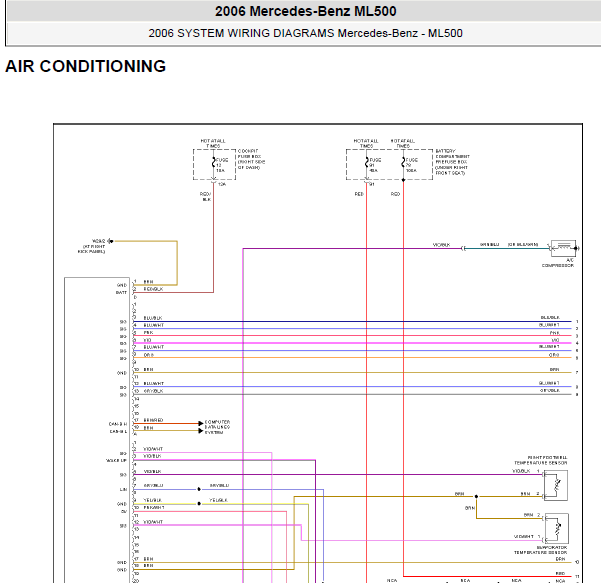The height and width of the screenshot is (583, 601).
Task: Click the 'BATT' pin label
Action: 121,292
